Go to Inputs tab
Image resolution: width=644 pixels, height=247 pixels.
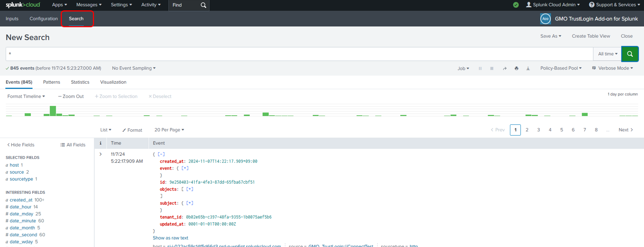pyautogui.click(x=12, y=19)
